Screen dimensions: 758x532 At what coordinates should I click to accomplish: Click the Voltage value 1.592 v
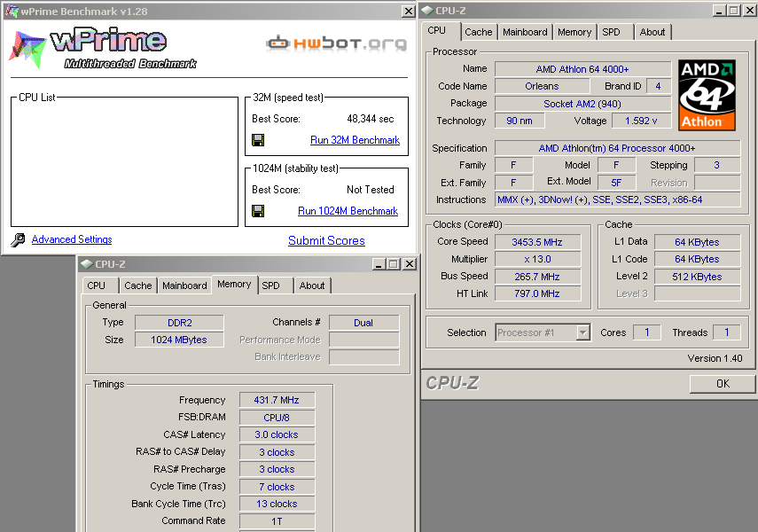click(641, 121)
